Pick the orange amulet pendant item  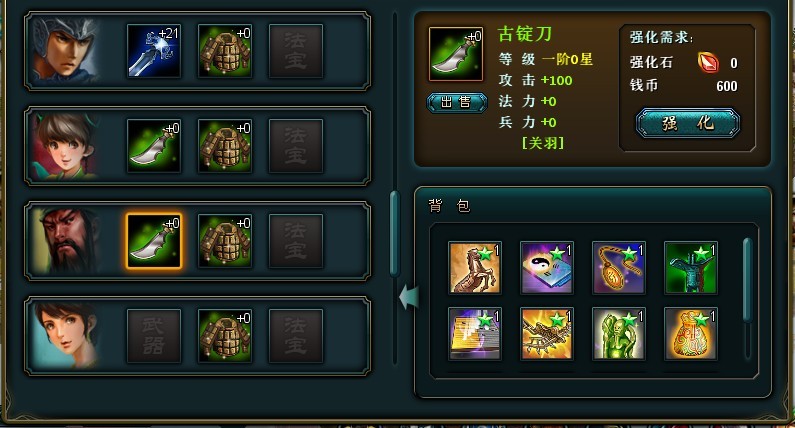(x=619, y=268)
